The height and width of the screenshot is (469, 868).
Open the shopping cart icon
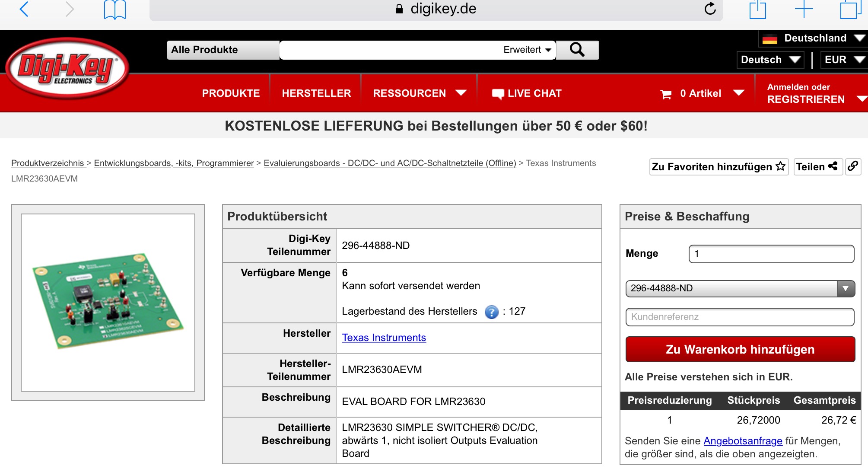pyautogui.click(x=666, y=94)
